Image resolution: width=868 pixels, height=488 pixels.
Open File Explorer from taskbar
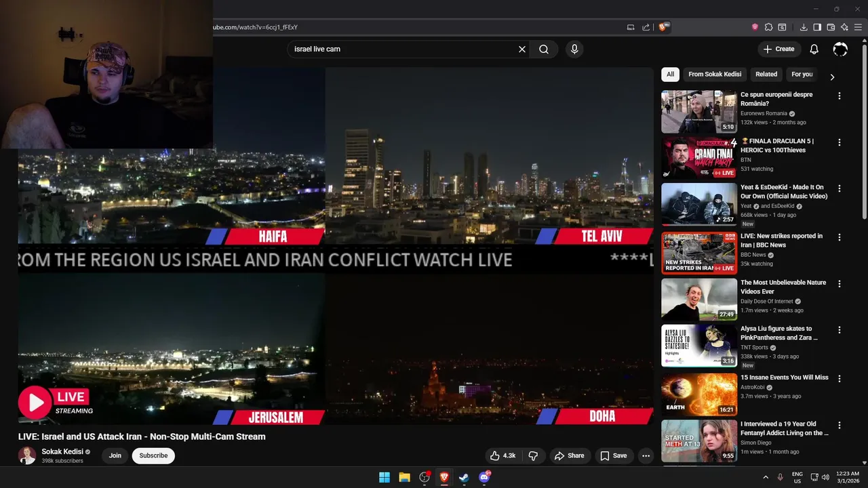click(x=404, y=477)
